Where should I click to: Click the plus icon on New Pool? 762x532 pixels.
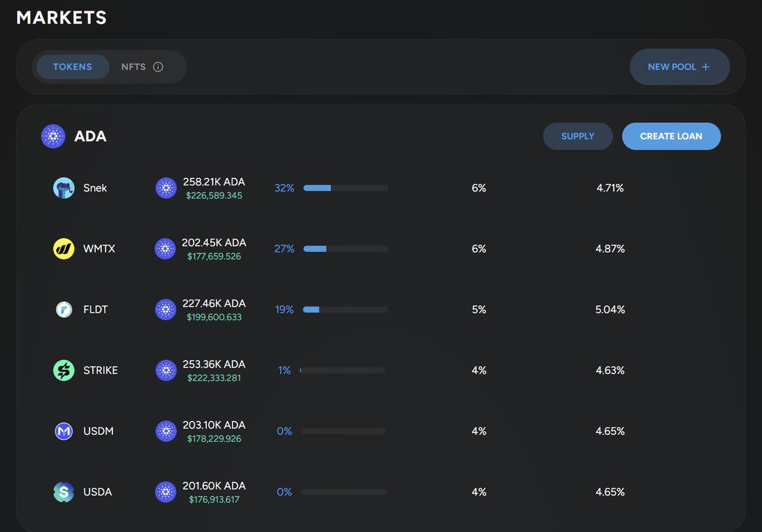[x=705, y=67]
